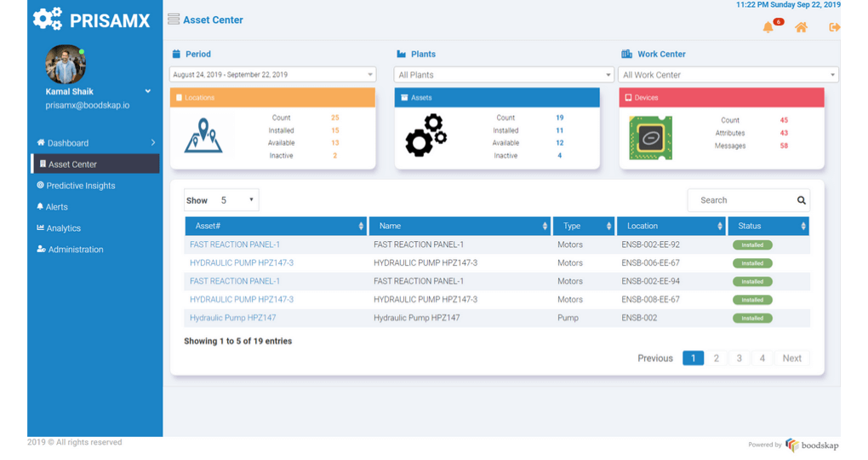Click the Analytics chart icon in sidebar
The width and height of the screenshot is (868, 460).
pyautogui.click(x=40, y=227)
